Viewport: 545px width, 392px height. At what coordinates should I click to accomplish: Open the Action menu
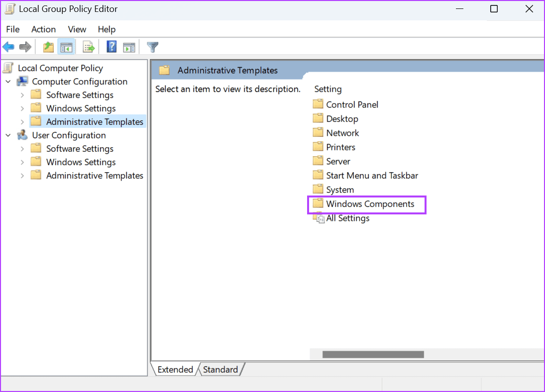(43, 29)
